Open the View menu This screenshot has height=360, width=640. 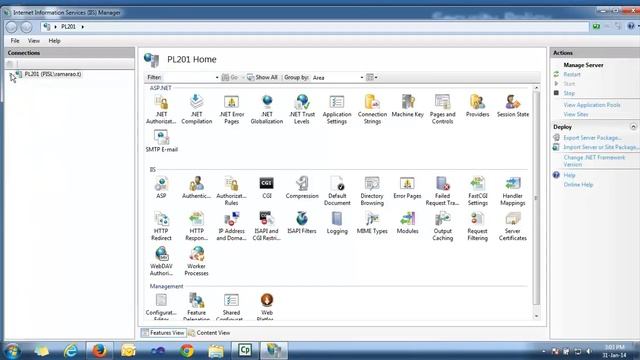click(34, 41)
